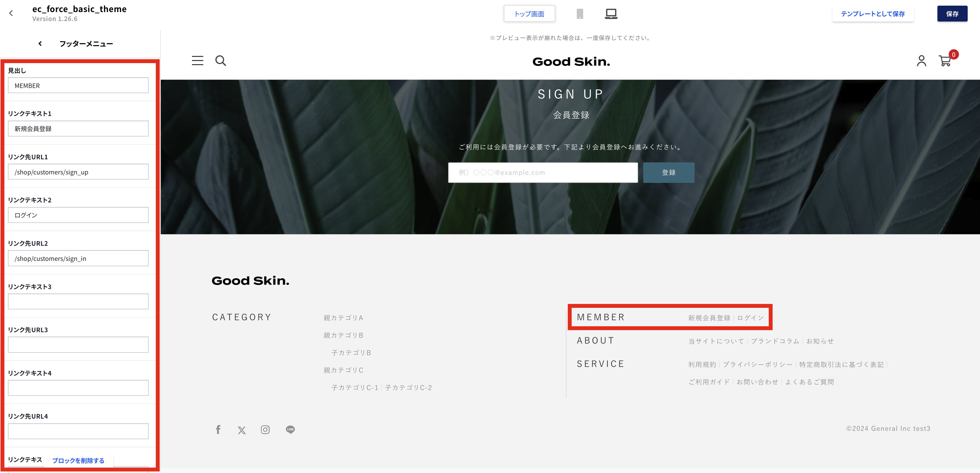Click the Instagram icon in the footer
The width and height of the screenshot is (980, 473).
click(265, 429)
